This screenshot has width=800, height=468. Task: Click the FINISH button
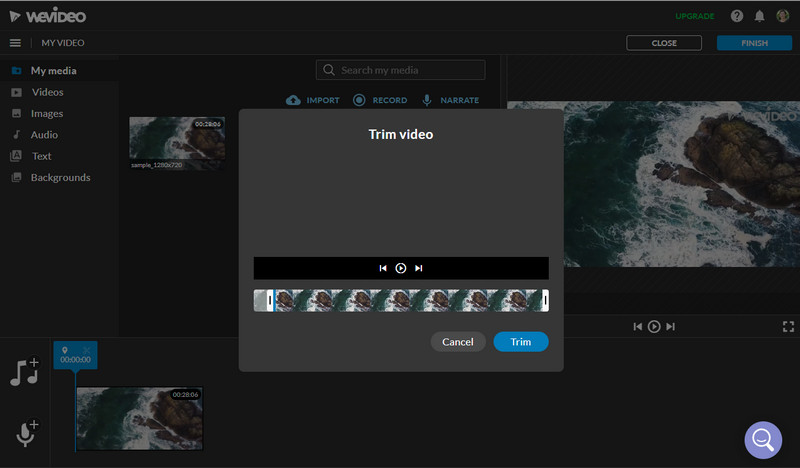coord(754,43)
